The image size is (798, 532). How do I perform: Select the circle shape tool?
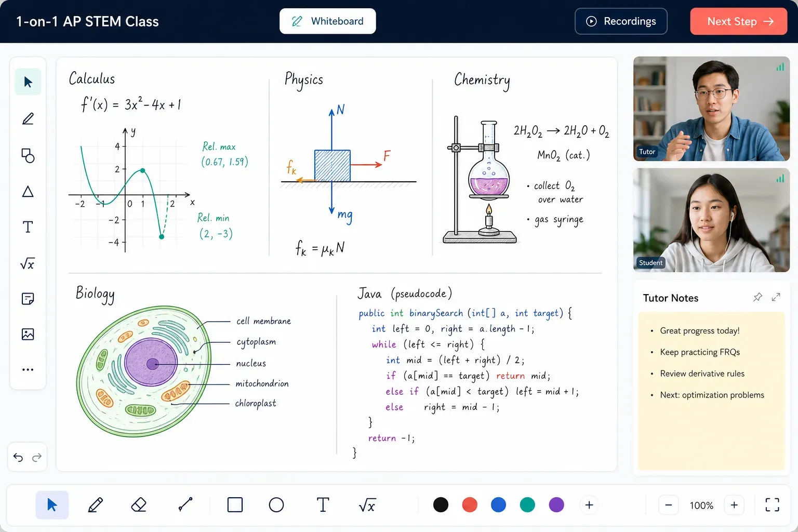(x=276, y=505)
